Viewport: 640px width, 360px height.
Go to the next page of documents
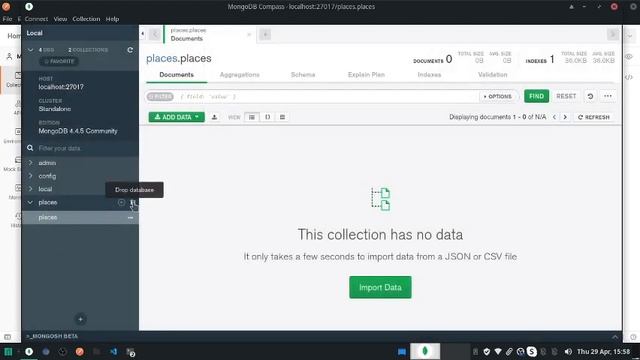coord(565,117)
